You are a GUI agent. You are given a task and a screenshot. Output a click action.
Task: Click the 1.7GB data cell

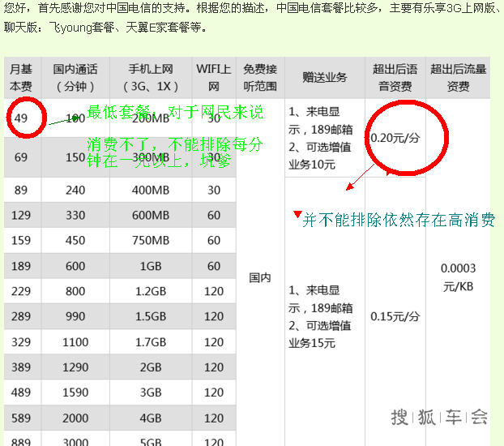point(151,341)
